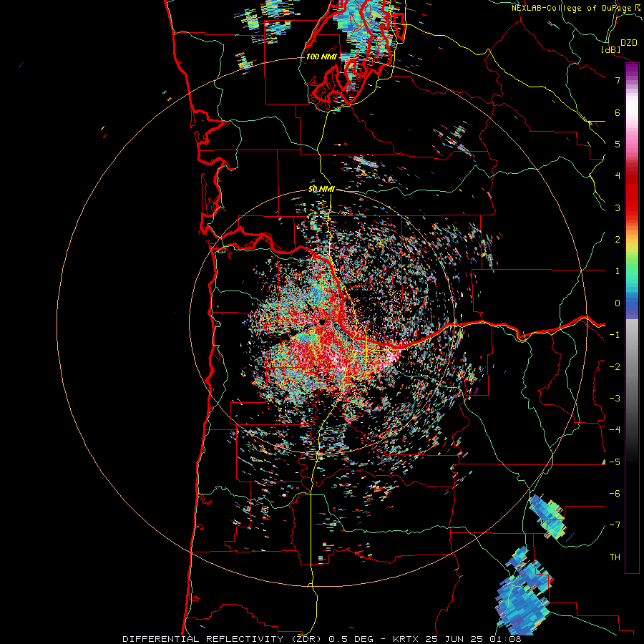Click the TH threshold label on scale
This screenshot has width=644, height=644.
(x=615, y=557)
